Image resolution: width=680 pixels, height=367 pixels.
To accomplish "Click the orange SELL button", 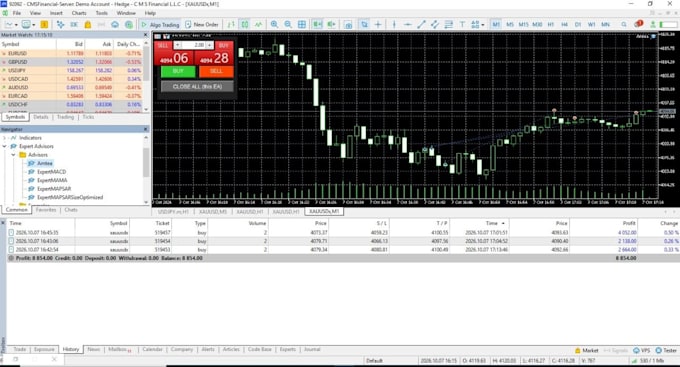I will 216,71.
